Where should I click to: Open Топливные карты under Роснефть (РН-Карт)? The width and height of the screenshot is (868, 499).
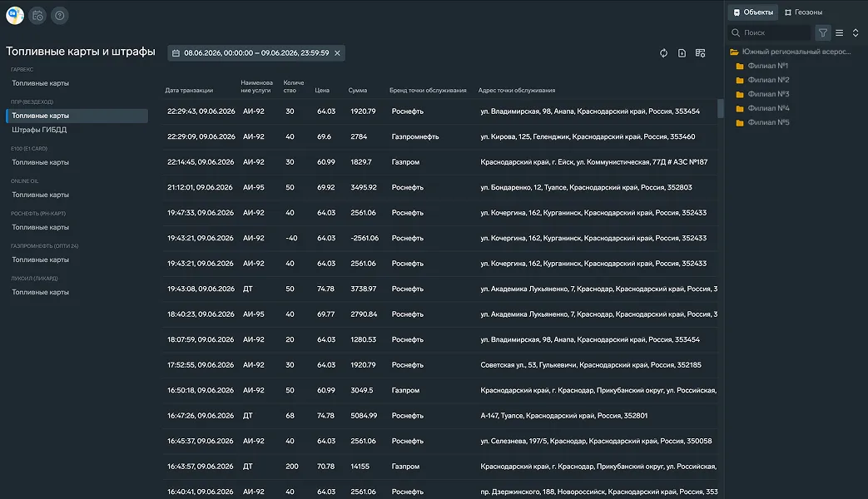(41, 227)
